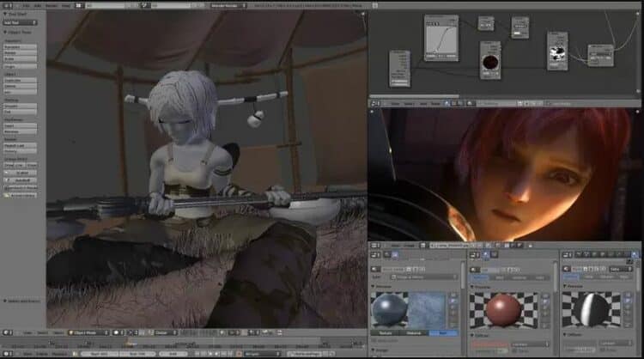Open the Render menu
Screen dimensions: 644x359
(52, 6)
